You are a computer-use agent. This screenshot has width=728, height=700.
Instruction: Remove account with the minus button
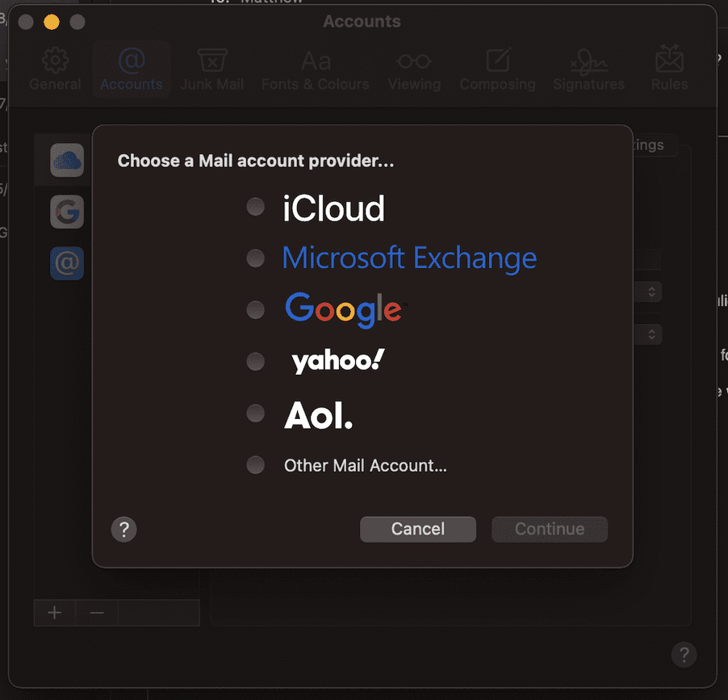click(97, 613)
